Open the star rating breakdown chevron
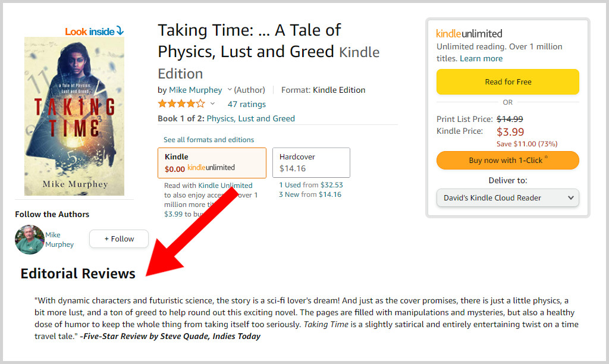The height and width of the screenshot is (364, 609). 212,103
